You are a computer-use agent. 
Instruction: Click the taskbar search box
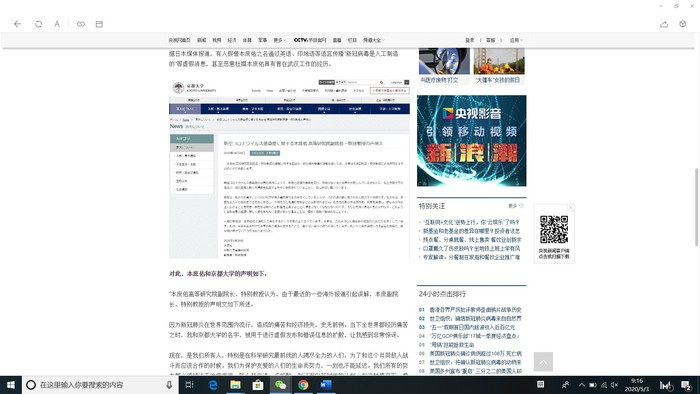(100, 385)
